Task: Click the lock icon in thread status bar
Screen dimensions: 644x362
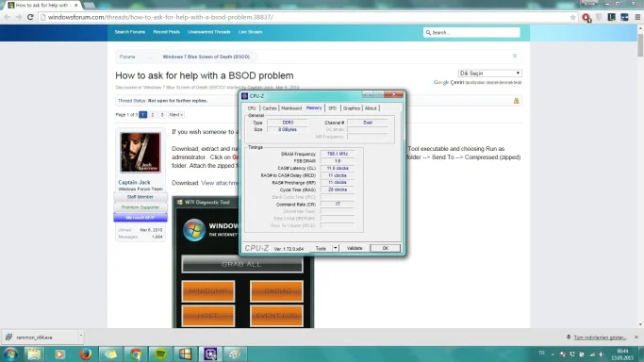Action: 516,101
